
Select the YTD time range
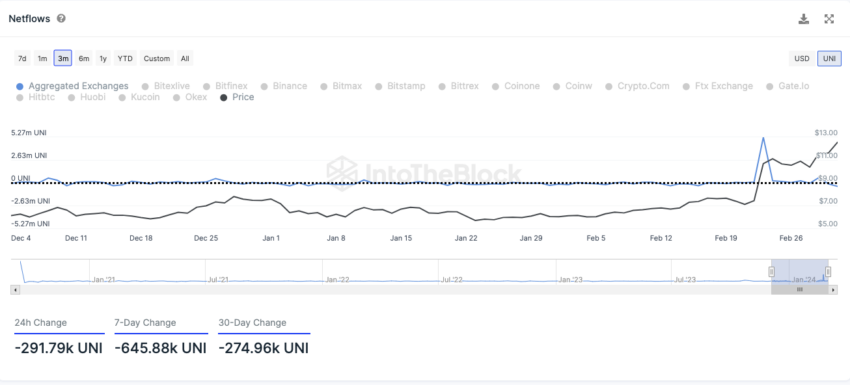coord(125,58)
